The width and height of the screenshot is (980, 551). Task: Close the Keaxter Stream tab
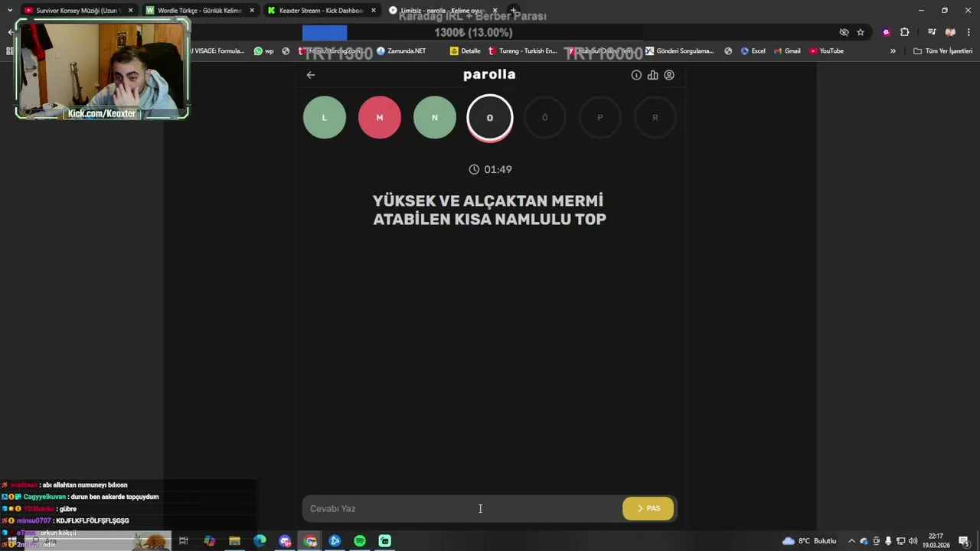374,11
